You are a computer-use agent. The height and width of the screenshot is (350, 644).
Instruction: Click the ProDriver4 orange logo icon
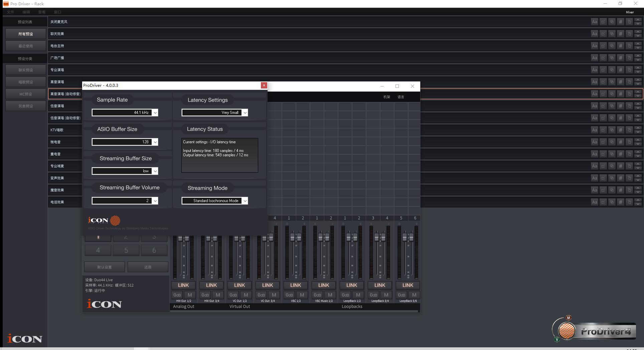pos(567,331)
